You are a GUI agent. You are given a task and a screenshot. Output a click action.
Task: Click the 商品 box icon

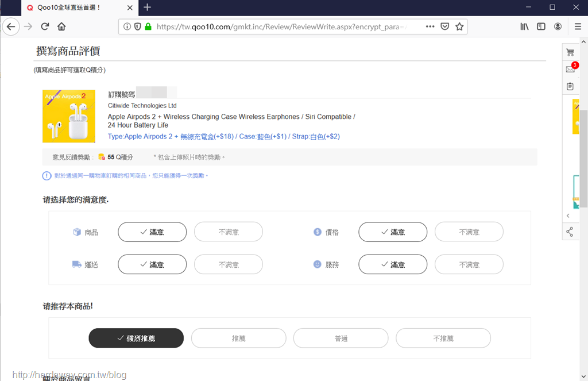coord(77,232)
